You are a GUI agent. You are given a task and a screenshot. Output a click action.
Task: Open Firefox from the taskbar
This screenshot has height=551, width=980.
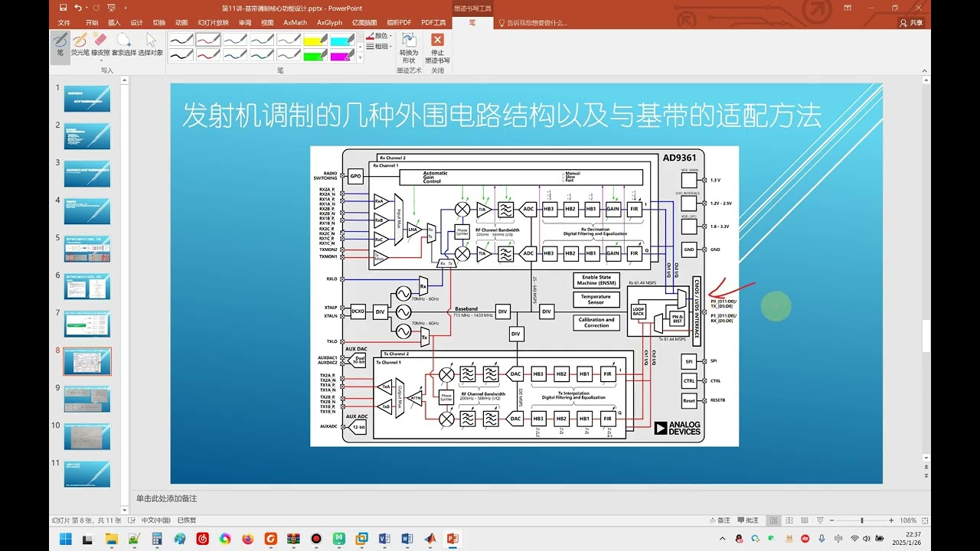pyautogui.click(x=247, y=539)
